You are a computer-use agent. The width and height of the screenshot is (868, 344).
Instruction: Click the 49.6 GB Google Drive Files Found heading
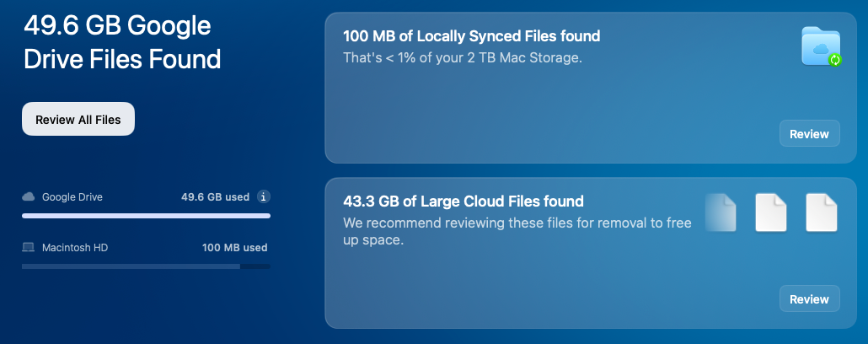(x=122, y=42)
